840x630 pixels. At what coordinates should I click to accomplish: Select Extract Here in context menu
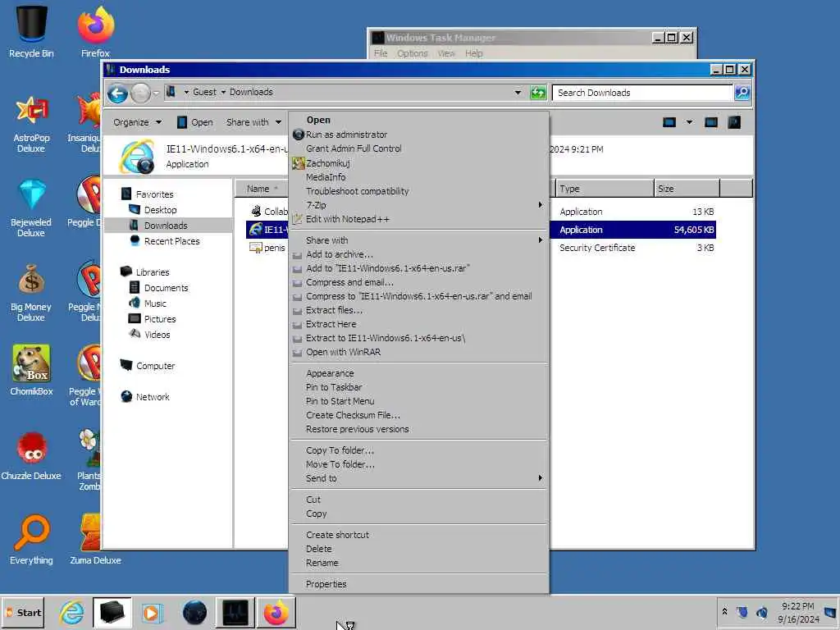pyautogui.click(x=419, y=324)
